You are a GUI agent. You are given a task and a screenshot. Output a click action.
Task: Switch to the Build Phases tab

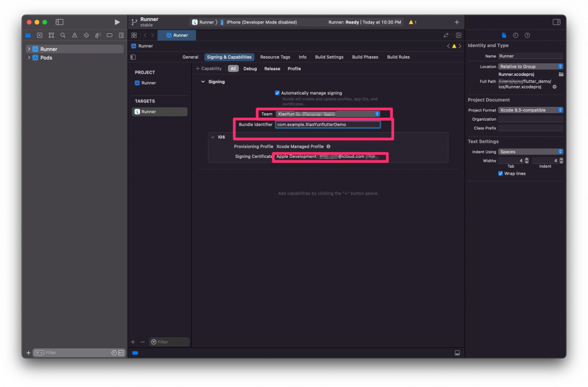click(x=365, y=57)
